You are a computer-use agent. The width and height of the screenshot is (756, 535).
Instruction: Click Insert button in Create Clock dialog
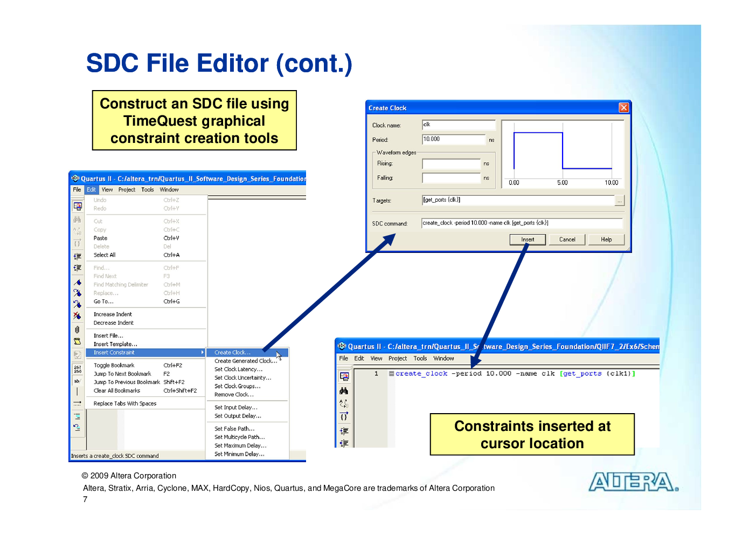528,239
